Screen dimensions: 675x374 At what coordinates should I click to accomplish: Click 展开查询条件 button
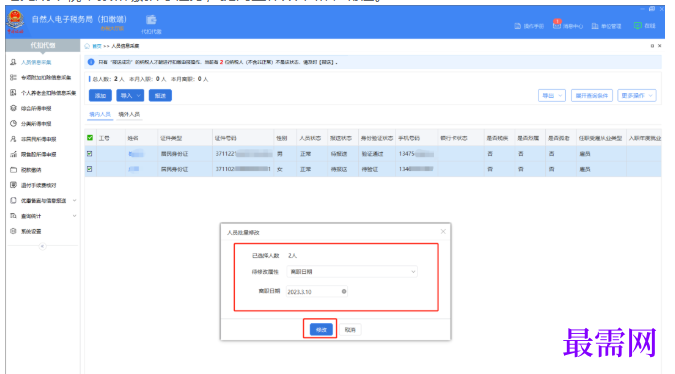pos(591,96)
